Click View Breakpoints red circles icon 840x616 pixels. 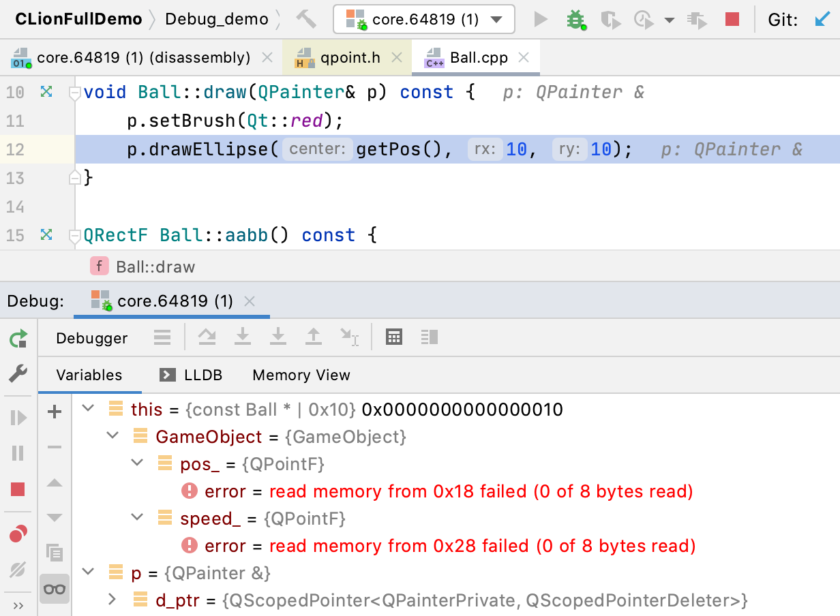(18, 534)
